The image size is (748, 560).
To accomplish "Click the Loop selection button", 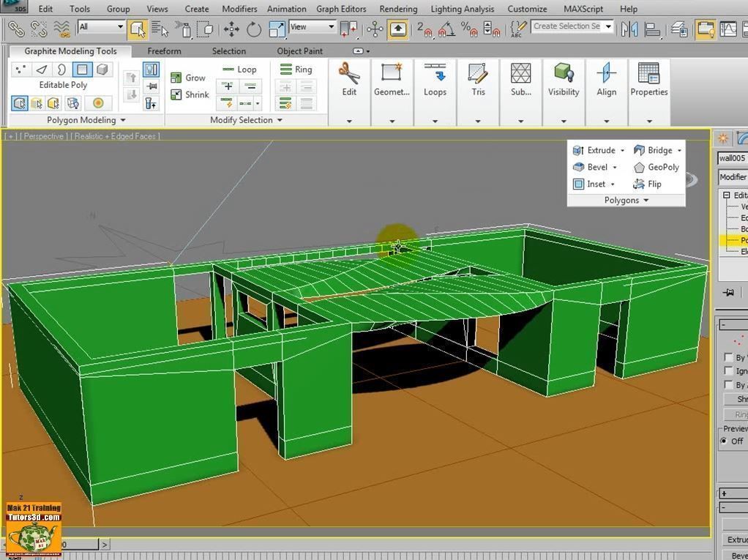I will (x=239, y=70).
